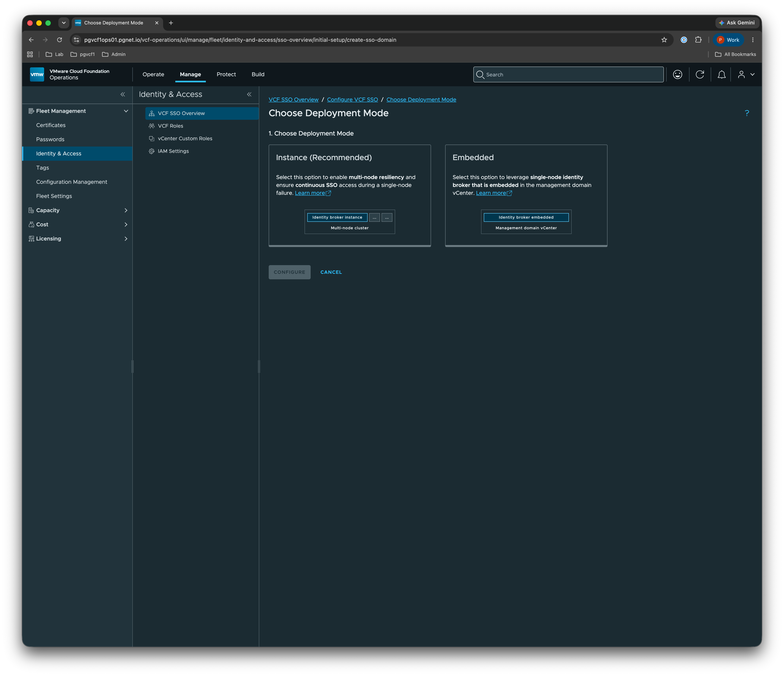Click the CONFIGURE button
This screenshot has height=676, width=784.
[289, 272]
